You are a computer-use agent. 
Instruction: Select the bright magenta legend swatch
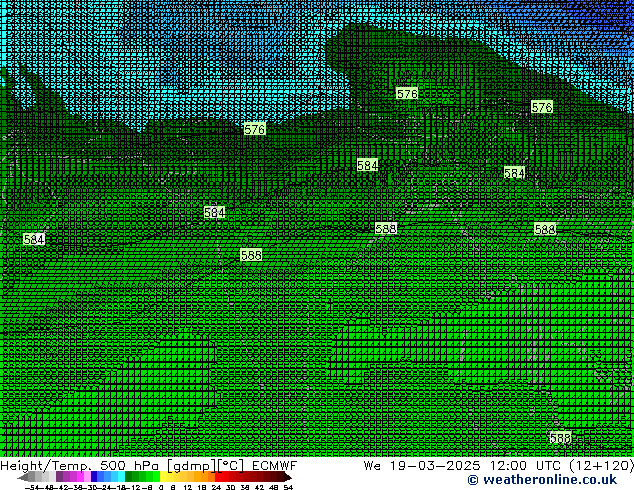tap(80, 476)
